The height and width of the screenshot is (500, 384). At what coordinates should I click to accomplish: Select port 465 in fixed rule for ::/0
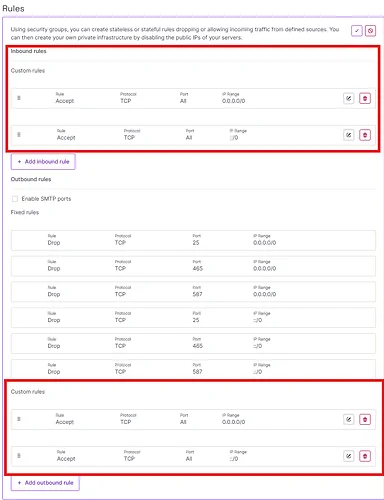(x=197, y=346)
